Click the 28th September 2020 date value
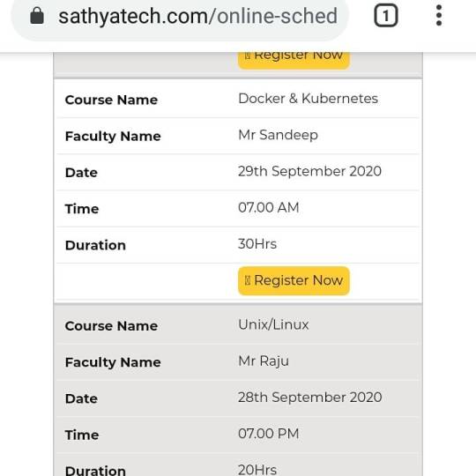 pyautogui.click(x=310, y=398)
